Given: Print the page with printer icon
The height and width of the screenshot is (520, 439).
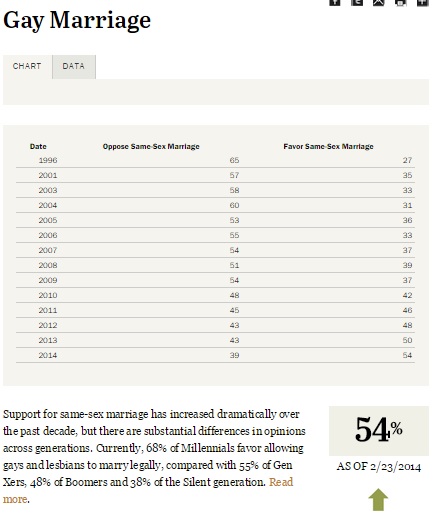Looking at the screenshot, I should coord(400,3).
